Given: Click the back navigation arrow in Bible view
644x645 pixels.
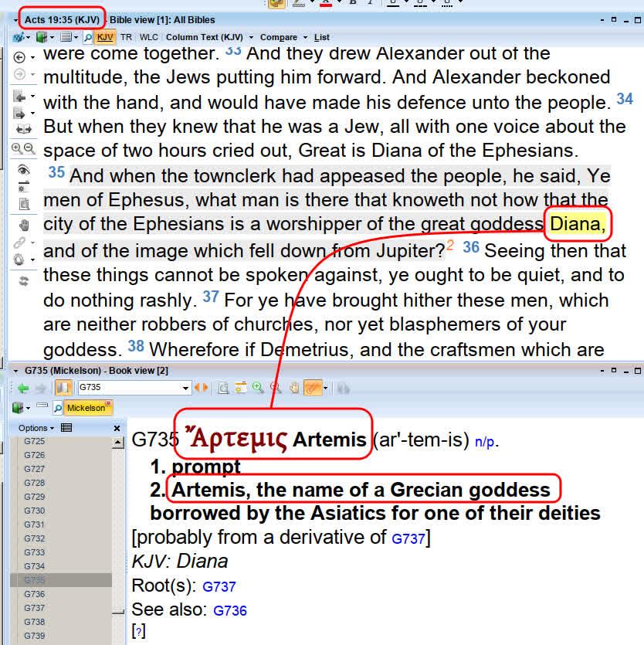Looking at the screenshot, I should click(20, 58).
